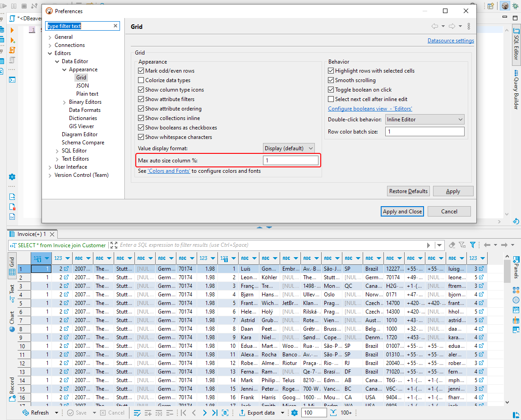Jump to last row with the end-arrow icon
521x420 pixels.
click(x=214, y=413)
